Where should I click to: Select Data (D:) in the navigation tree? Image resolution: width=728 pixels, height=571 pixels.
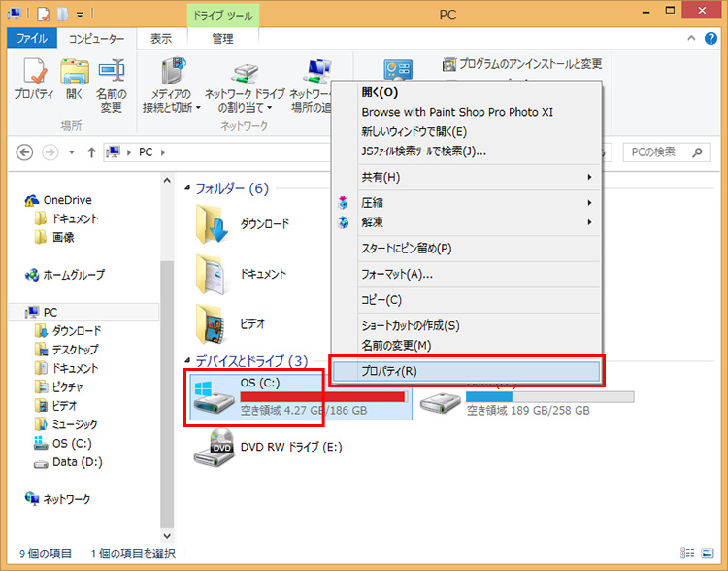click(x=68, y=462)
